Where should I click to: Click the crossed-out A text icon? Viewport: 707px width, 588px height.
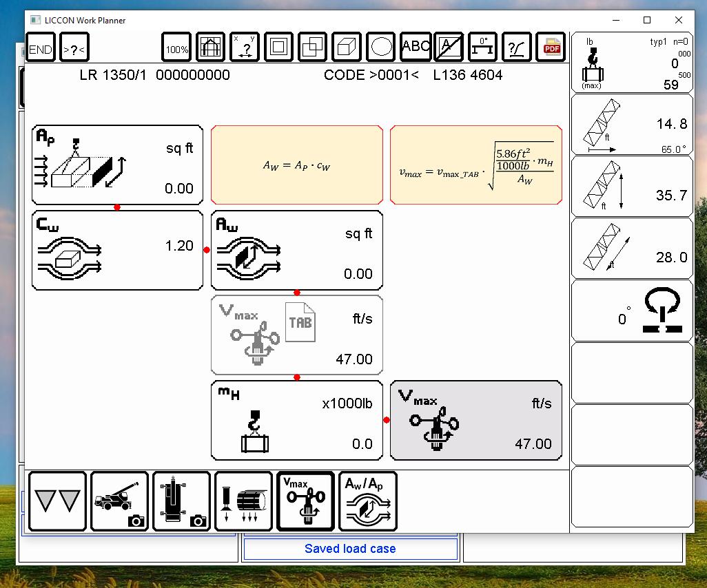click(449, 48)
